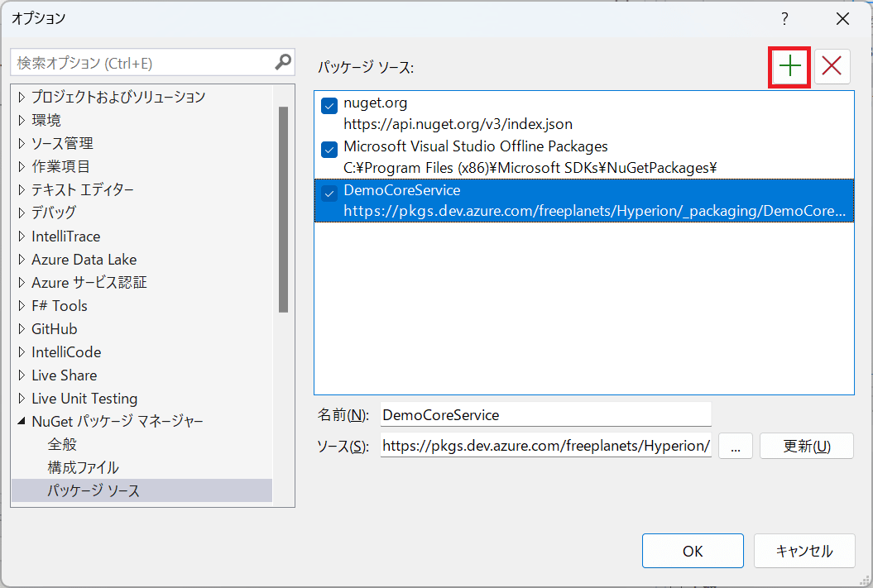Select the IntelliCode category label

pyautogui.click(x=66, y=352)
